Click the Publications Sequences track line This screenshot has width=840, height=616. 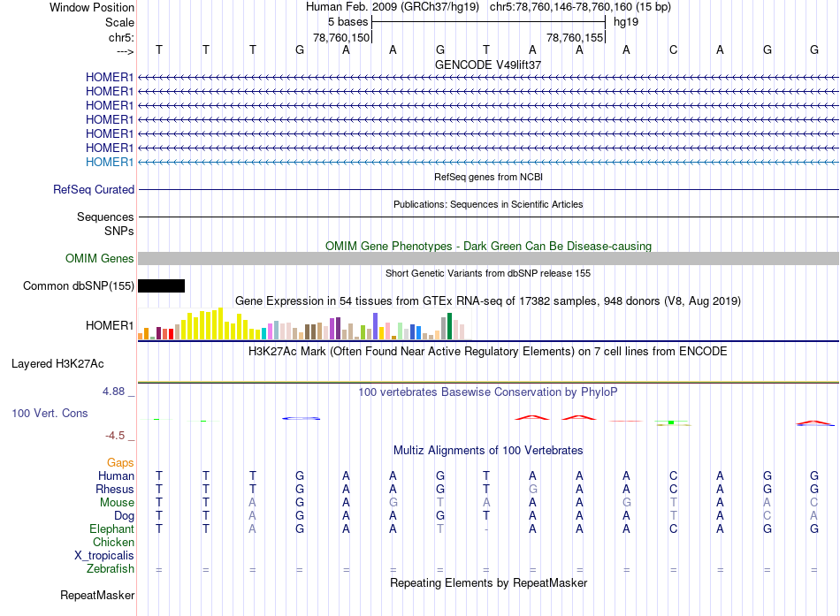pos(489,217)
